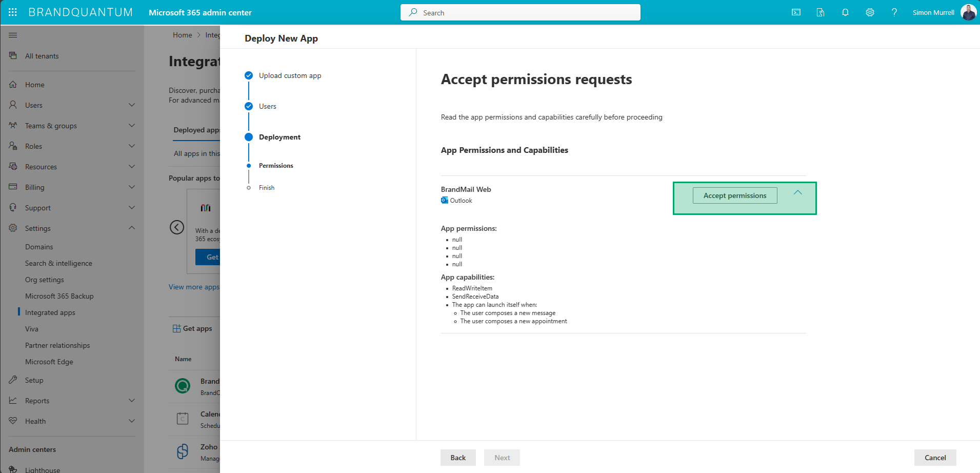980x473 pixels.
Task: Click the Support headset icon
Action: point(13,207)
